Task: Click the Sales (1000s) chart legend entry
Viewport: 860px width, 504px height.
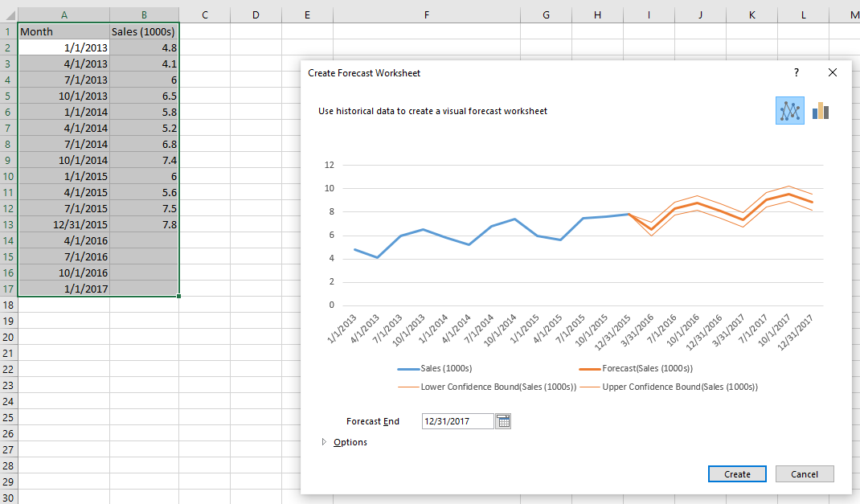Action: (x=435, y=368)
